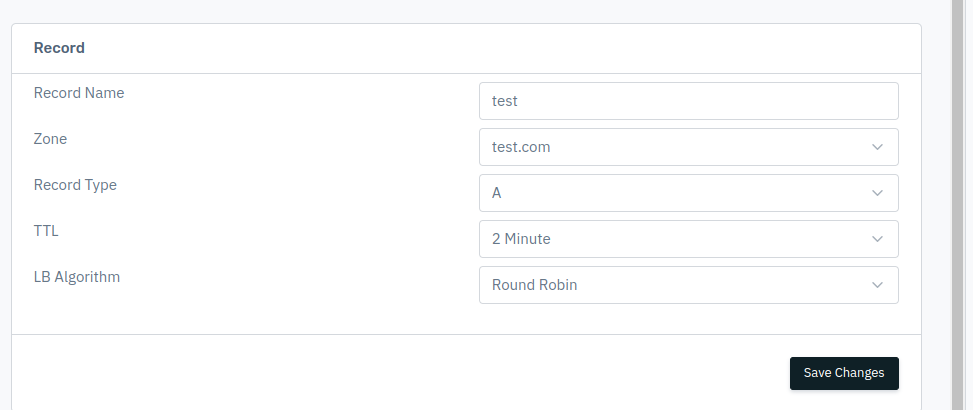Click the Save Changes button

(844, 373)
